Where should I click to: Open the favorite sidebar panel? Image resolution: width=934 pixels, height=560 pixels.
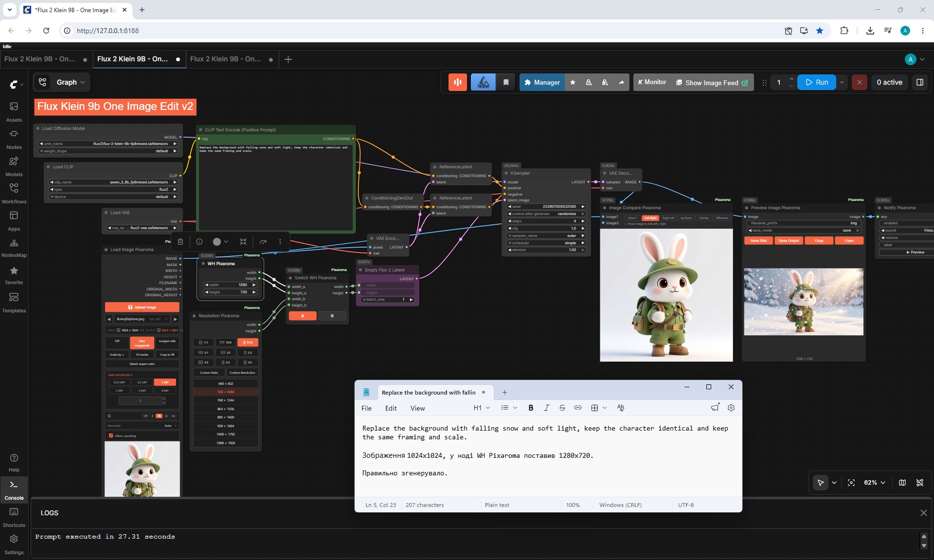tap(14, 275)
